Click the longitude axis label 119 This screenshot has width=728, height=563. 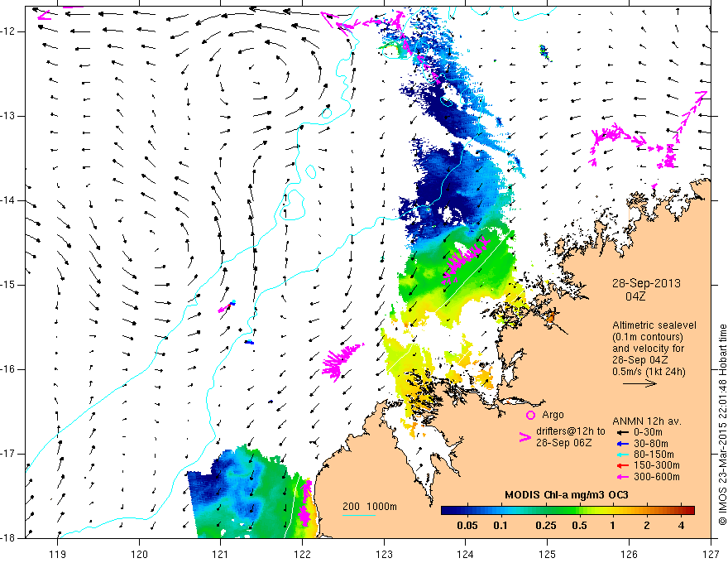[x=58, y=554]
